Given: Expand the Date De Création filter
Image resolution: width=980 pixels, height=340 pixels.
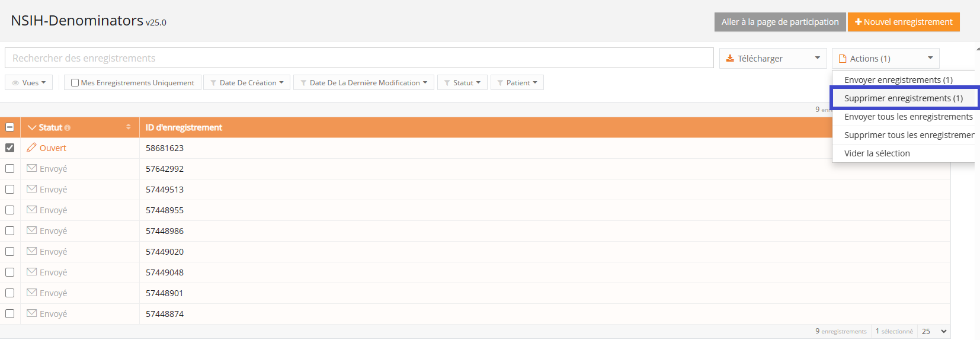Looking at the screenshot, I should tap(247, 83).
